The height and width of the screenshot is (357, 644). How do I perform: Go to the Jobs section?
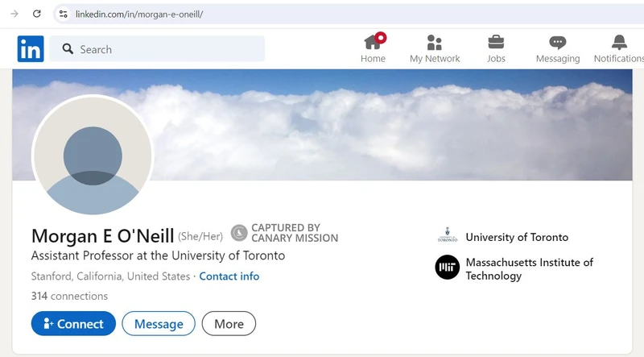pyautogui.click(x=496, y=48)
